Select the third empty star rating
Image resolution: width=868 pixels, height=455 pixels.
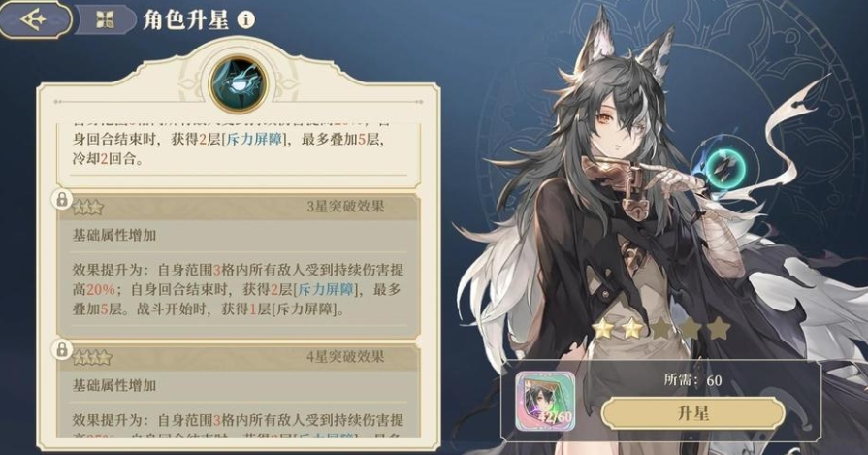[x=661, y=329]
